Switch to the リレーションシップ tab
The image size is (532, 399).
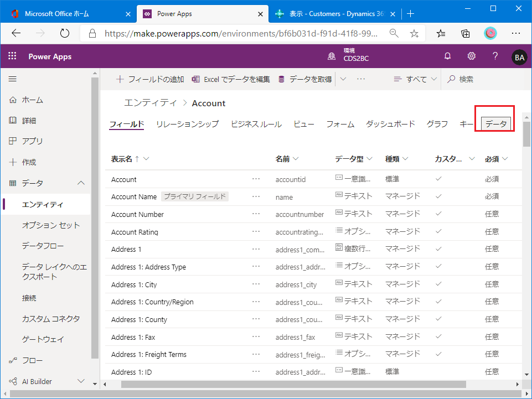187,124
